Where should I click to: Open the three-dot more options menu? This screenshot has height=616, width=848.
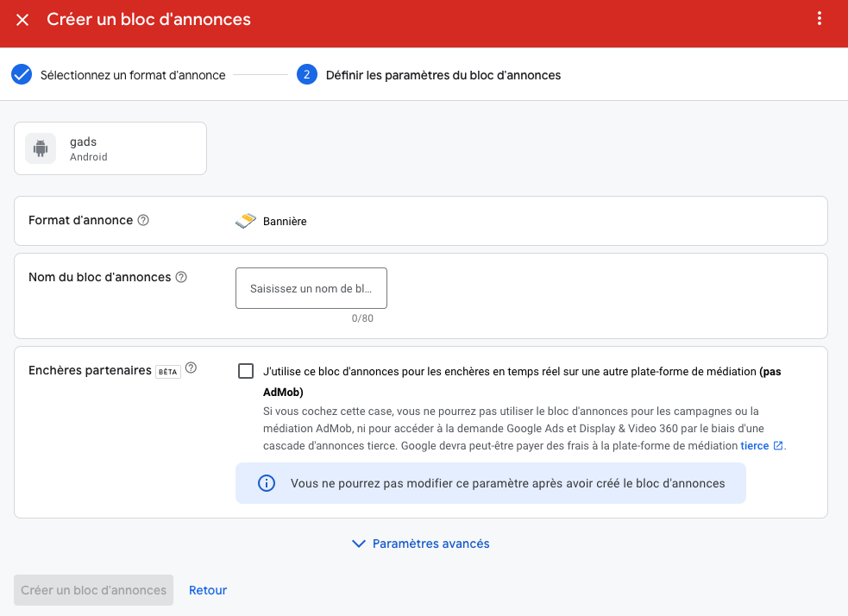[820, 18]
